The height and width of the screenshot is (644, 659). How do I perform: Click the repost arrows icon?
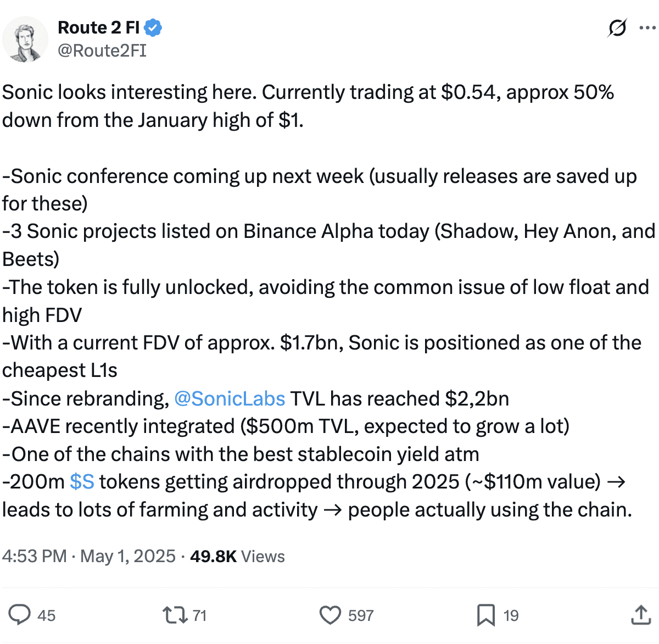(175, 615)
